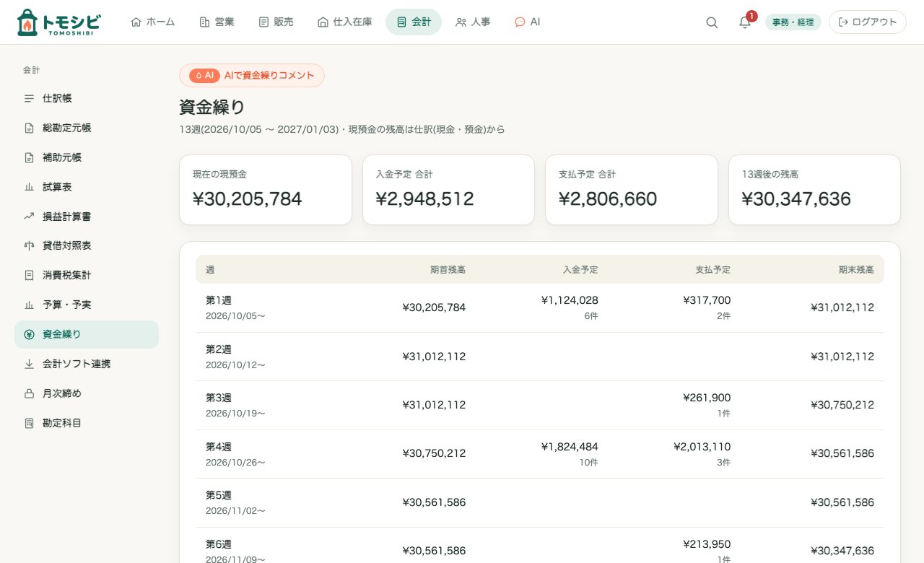Screen dimensions: 924x563
Task: Open the search magnifier icon
Action: tap(712, 22)
